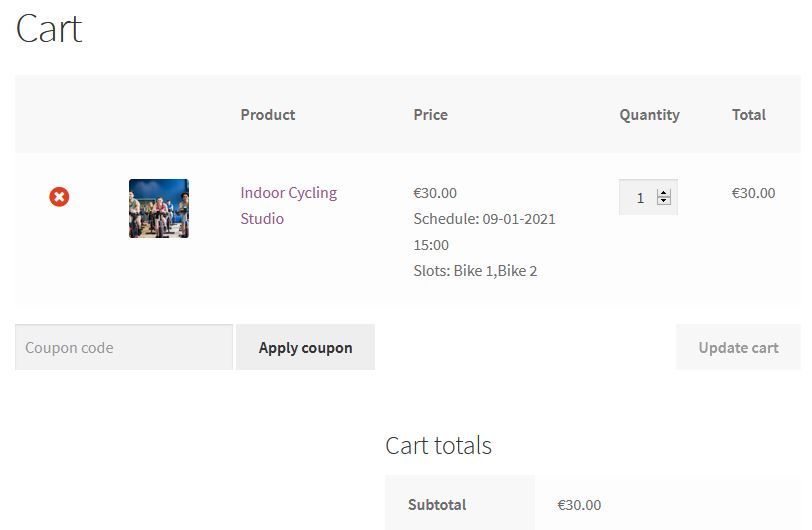
Task: Click the Schedule date text line
Action: click(484, 219)
